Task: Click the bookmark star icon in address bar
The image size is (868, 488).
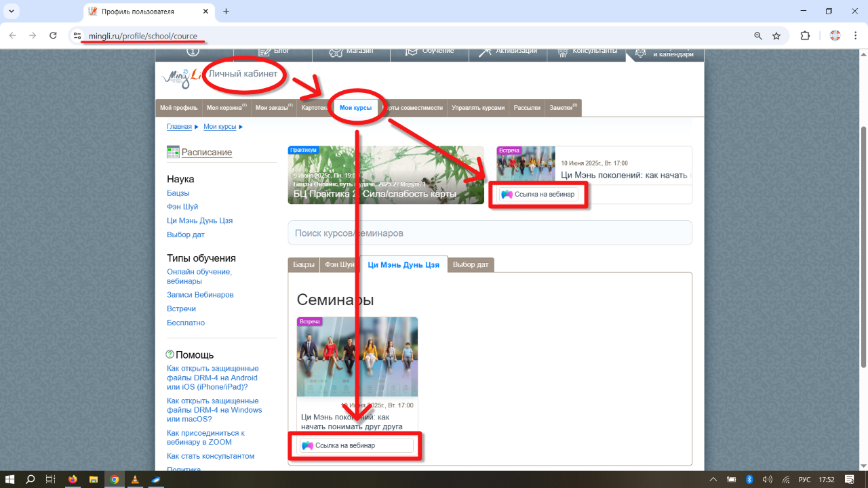Action: click(x=776, y=36)
